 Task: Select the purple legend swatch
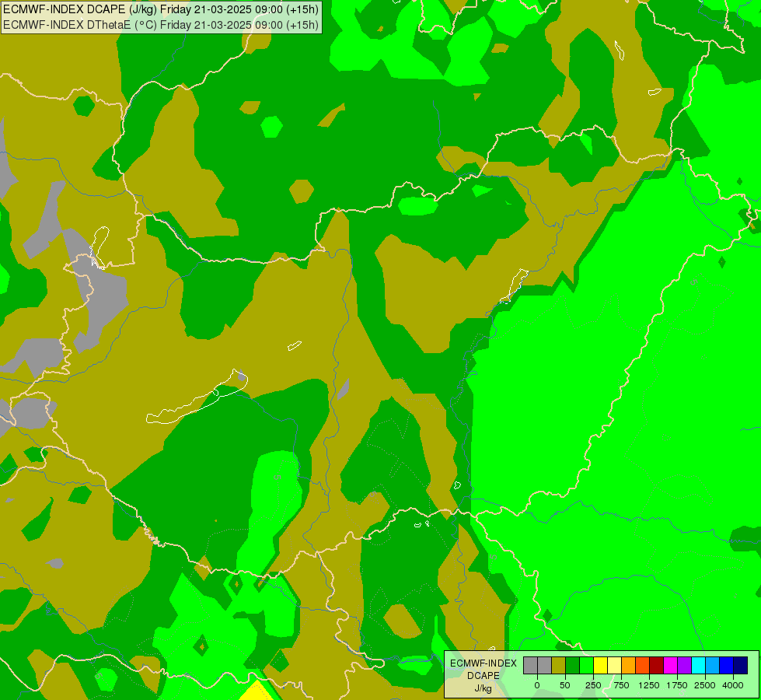[x=684, y=666]
